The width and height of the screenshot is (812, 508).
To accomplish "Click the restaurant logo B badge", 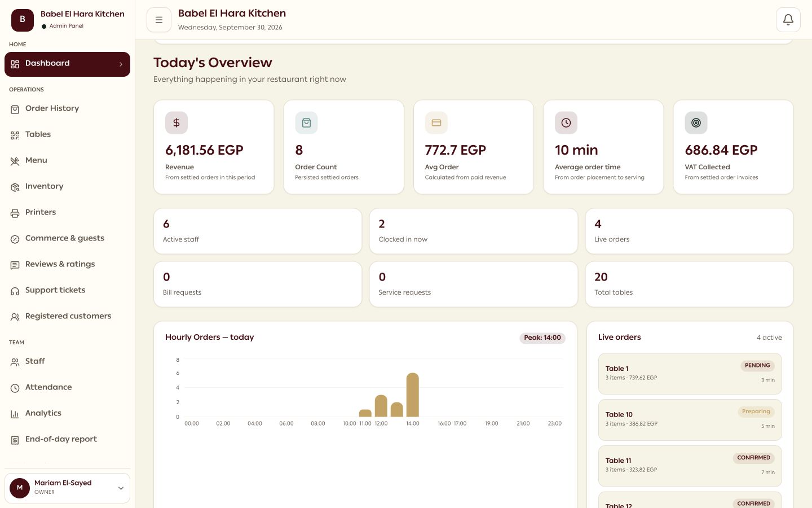I will click(x=23, y=20).
